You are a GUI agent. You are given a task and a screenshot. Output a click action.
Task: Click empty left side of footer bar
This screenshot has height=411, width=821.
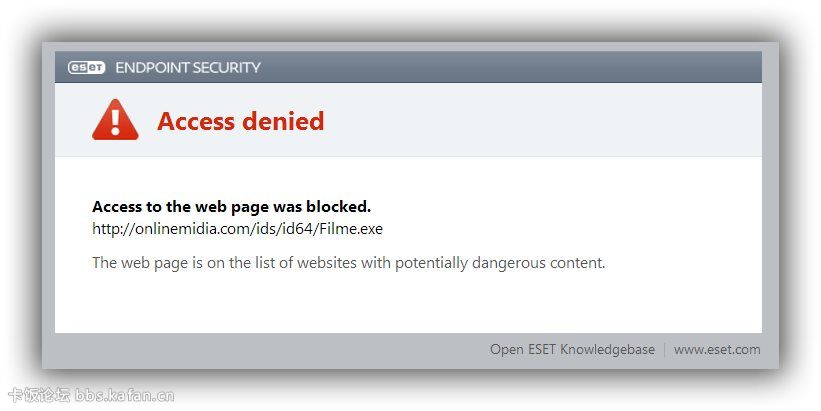coord(250,349)
